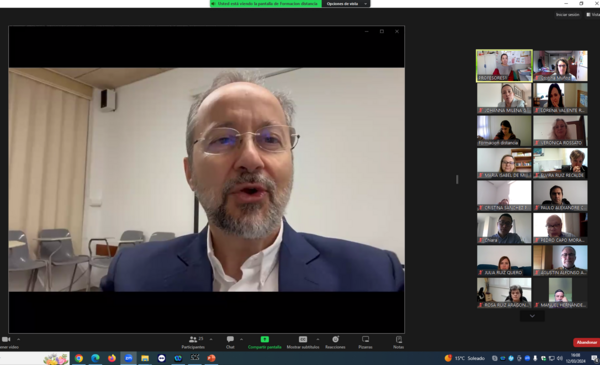Open Reacciones menu
This screenshot has width=600, height=365.
point(335,339)
